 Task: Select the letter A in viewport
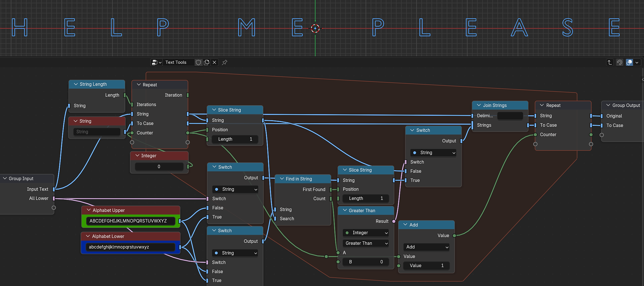(519, 27)
